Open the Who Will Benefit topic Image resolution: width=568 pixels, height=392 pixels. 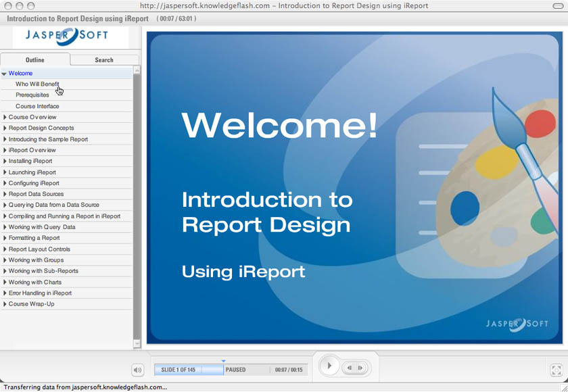[x=37, y=84]
